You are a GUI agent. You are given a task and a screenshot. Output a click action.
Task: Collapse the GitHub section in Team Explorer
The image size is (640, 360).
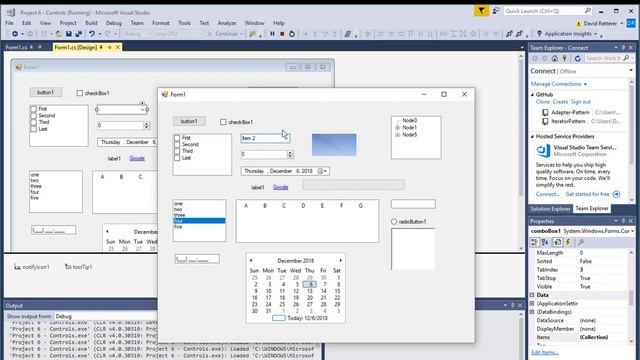pos(532,95)
